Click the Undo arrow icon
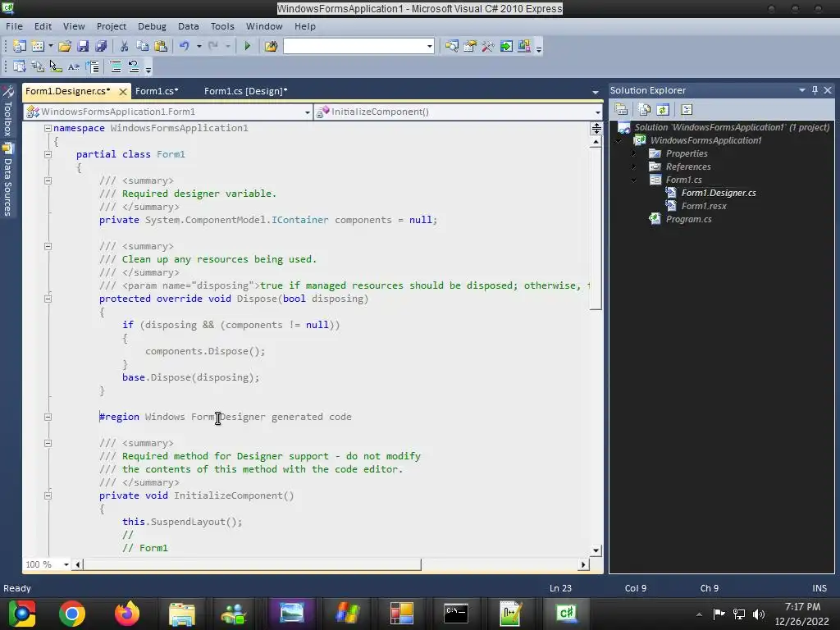The height and width of the screenshot is (630, 840). [x=185, y=46]
